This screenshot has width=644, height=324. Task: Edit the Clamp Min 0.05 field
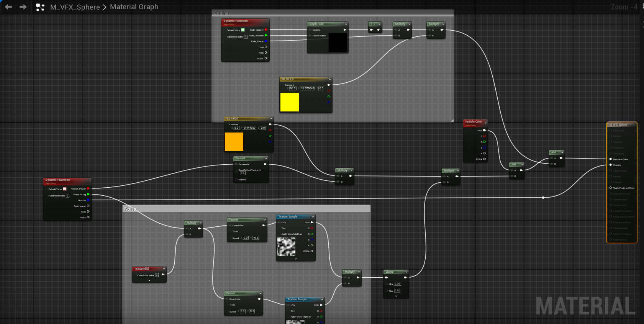(x=397, y=284)
